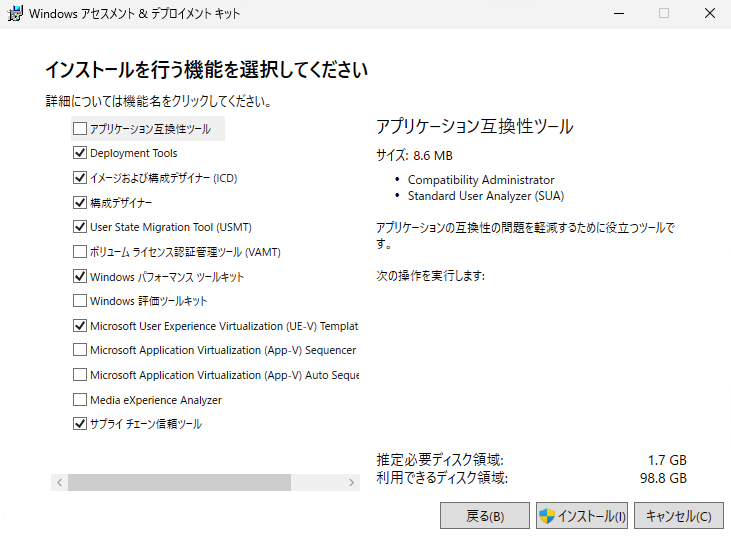Uncheck Microsoft User Experience Virtualization (UE-V) checkbox
The image size is (731, 540).
tap(80, 325)
